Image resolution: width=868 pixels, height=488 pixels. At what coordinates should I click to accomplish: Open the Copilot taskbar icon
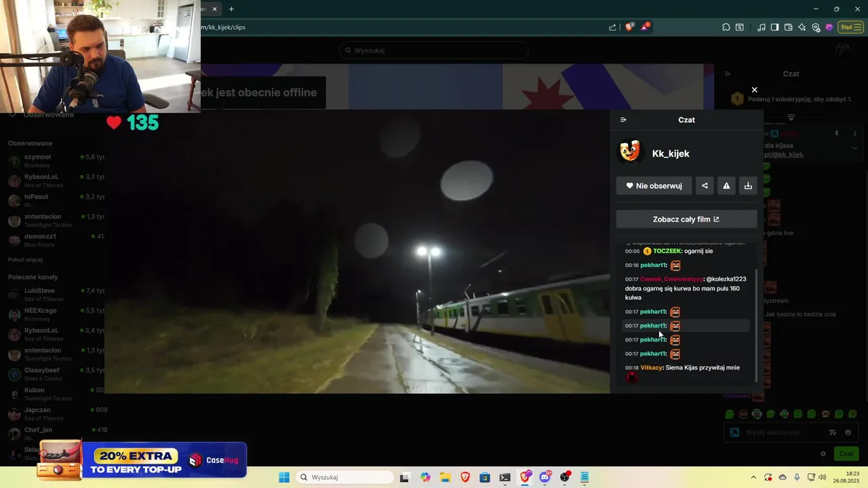[425, 477]
